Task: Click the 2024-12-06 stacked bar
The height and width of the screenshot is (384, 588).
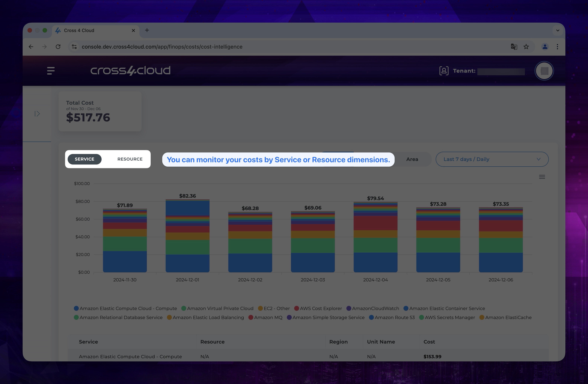Action: click(x=501, y=240)
